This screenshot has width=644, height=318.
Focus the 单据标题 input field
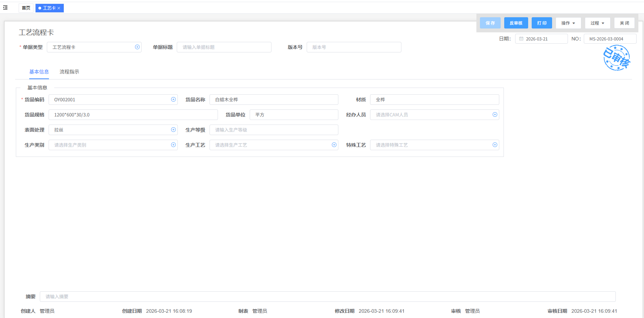(x=224, y=47)
